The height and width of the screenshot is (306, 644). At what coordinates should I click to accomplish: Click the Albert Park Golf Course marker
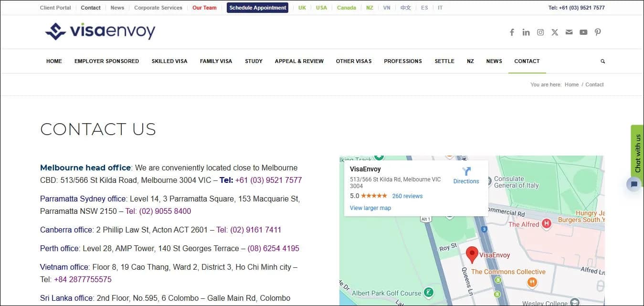[429, 292]
